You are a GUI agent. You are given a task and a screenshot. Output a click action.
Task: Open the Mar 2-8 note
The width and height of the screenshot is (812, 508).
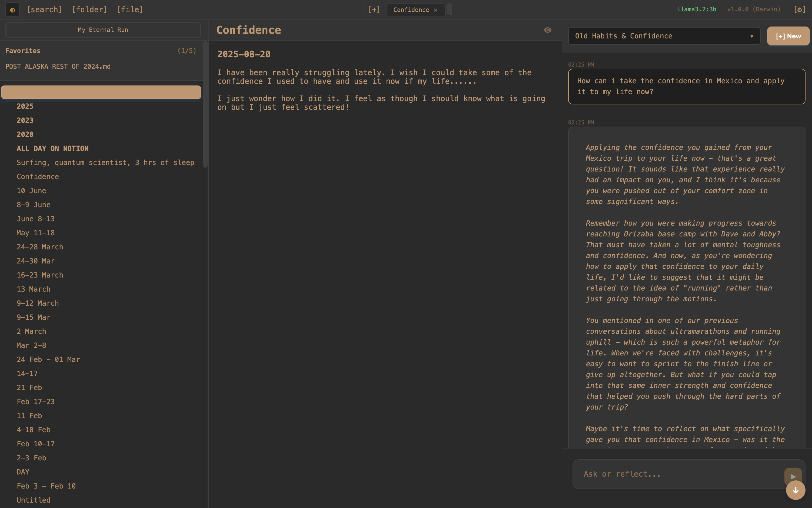[32, 345]
